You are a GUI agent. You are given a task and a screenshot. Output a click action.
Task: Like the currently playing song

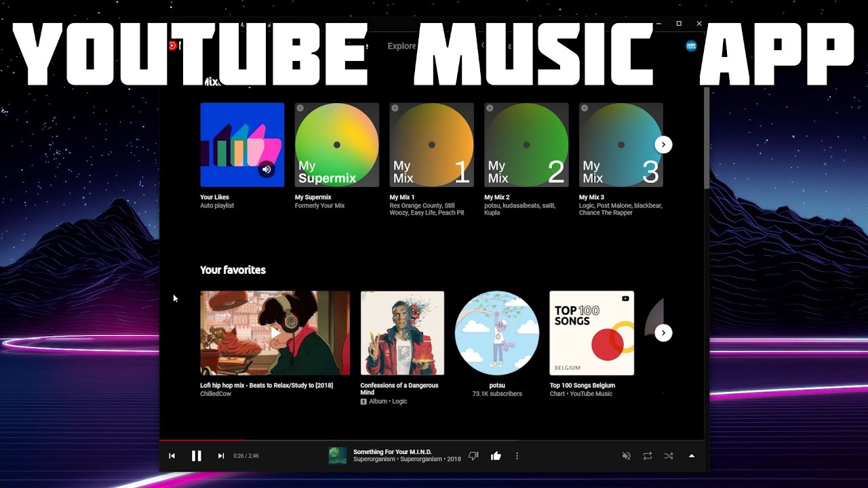click(496, 456)
